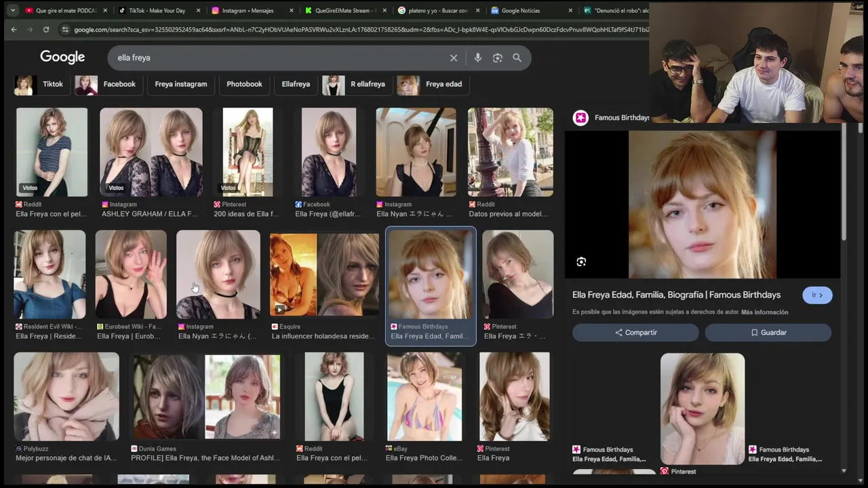Open the related Famous Birthdays image in side panel

coord(703,409)
